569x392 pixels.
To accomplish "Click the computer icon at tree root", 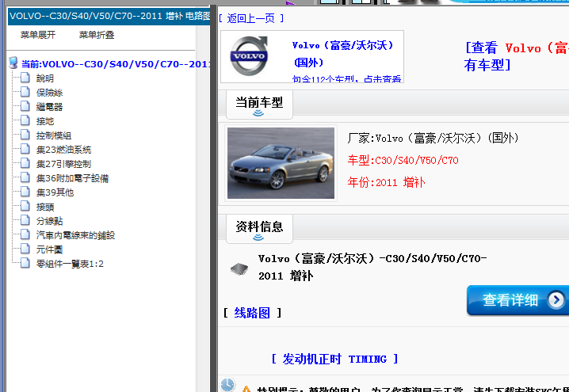I will 13,63.
